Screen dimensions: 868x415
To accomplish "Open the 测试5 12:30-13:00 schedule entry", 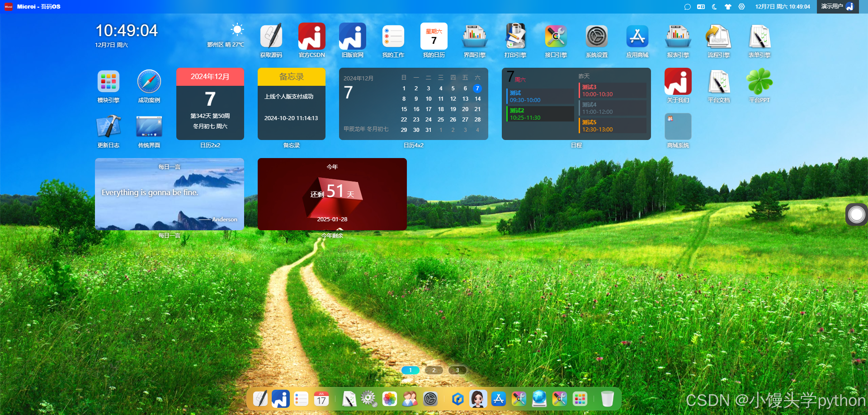I will pyautogui.click(x=613, y=126).
